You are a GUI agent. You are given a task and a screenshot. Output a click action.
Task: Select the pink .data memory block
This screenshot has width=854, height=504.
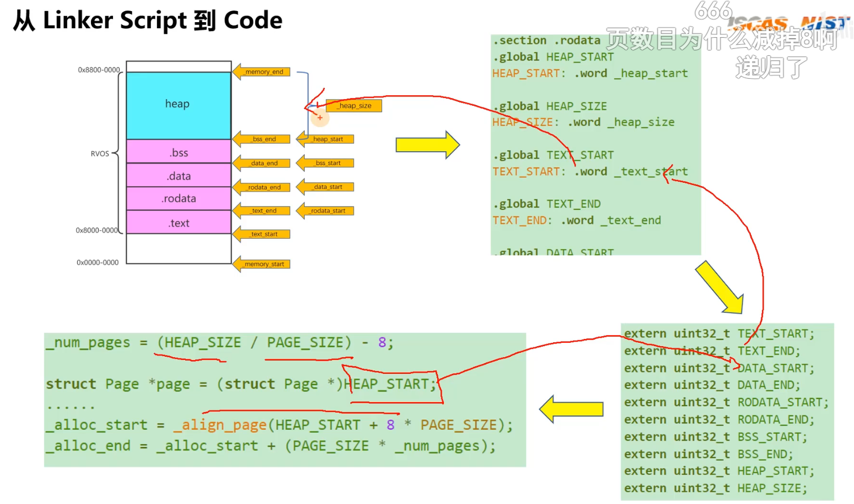point(178,176)
